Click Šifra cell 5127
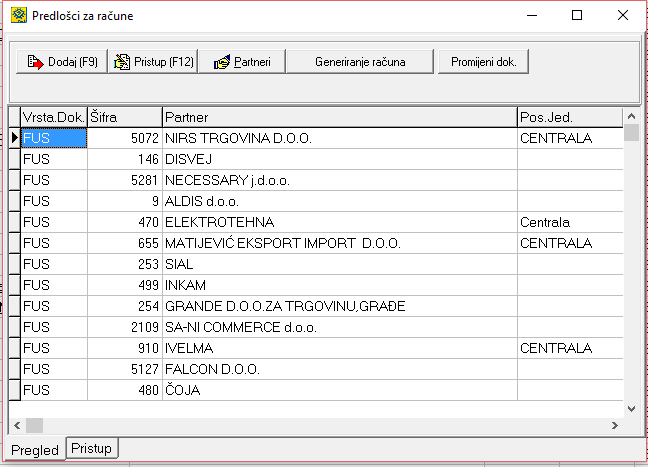648x467 pixels. click(x=125, y=369)
